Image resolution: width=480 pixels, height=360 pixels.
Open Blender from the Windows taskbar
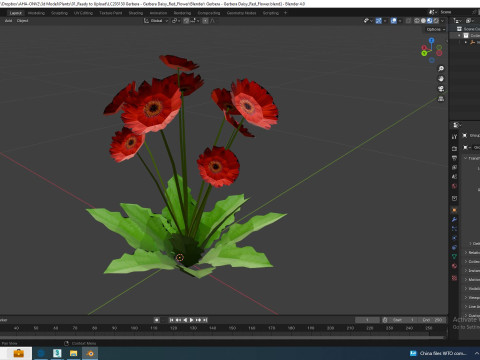(90, 353)
